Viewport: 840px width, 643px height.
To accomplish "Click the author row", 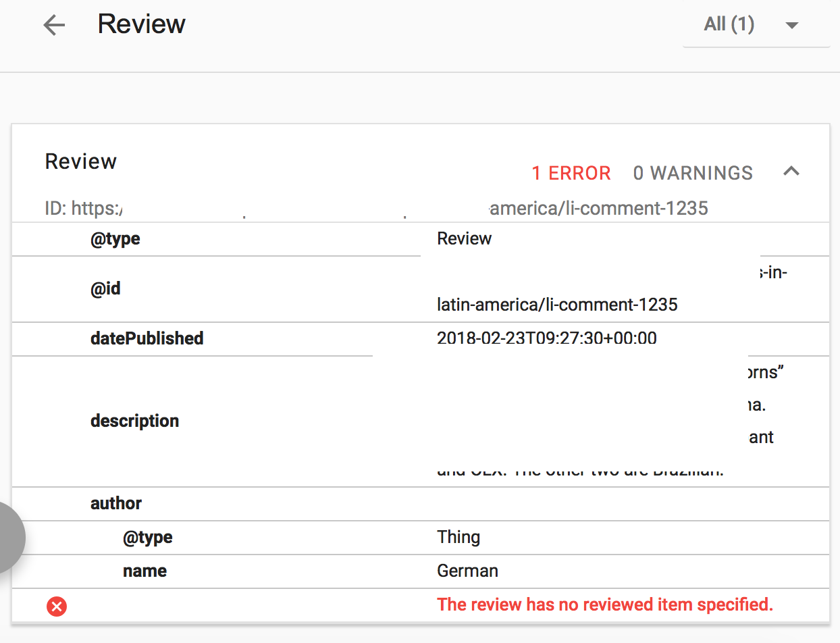I will pos(421,504).
